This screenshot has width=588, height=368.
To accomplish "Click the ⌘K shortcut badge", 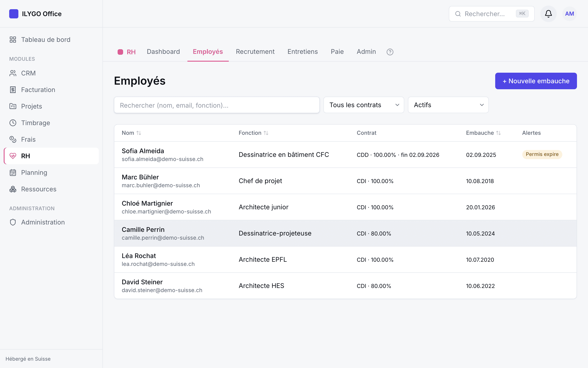I will (522, 14).
